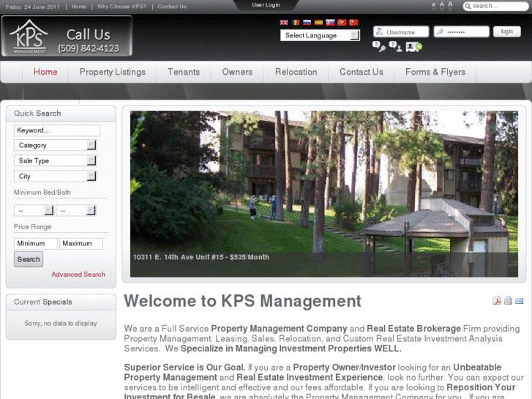Click the forgot password key icon
Screen dimensions: 532x399
(x=378, y=47)
